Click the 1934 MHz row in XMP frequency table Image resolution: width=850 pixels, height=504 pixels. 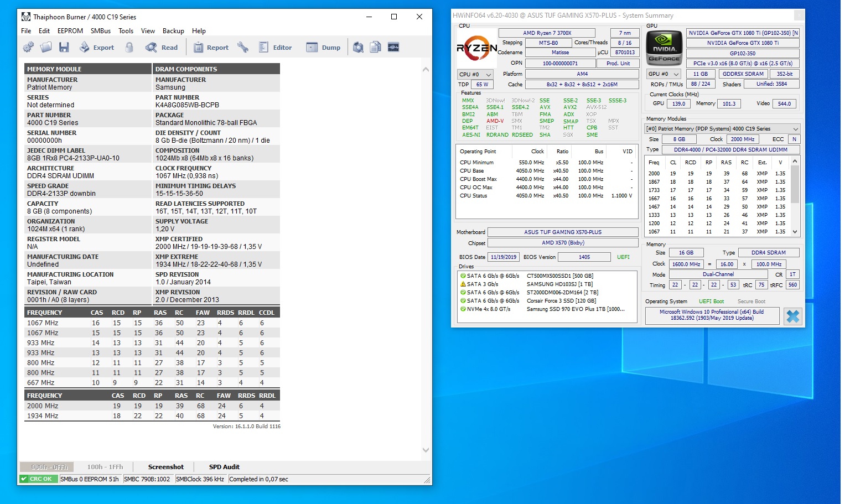pyautogui.click(x=152, y=415)
